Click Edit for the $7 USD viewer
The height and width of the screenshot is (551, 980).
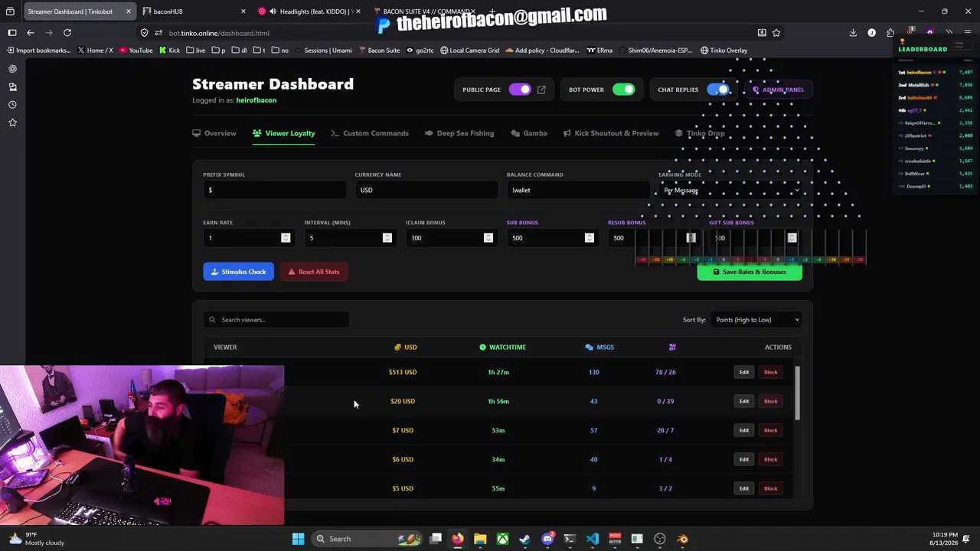743,431
